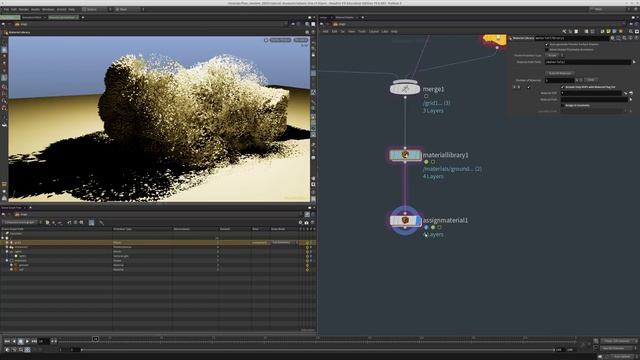
Task: Click the scene graph tree wrench icon
Action: (101, 222)
